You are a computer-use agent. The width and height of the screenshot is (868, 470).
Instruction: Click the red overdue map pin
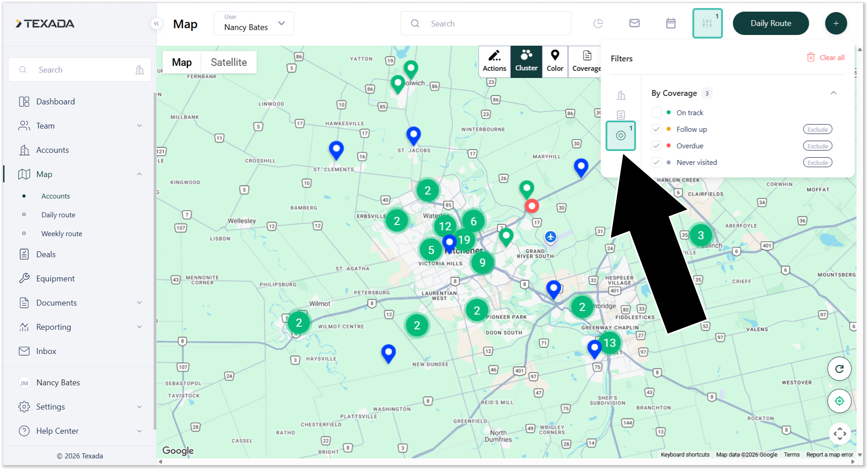[x=532, y=206]
